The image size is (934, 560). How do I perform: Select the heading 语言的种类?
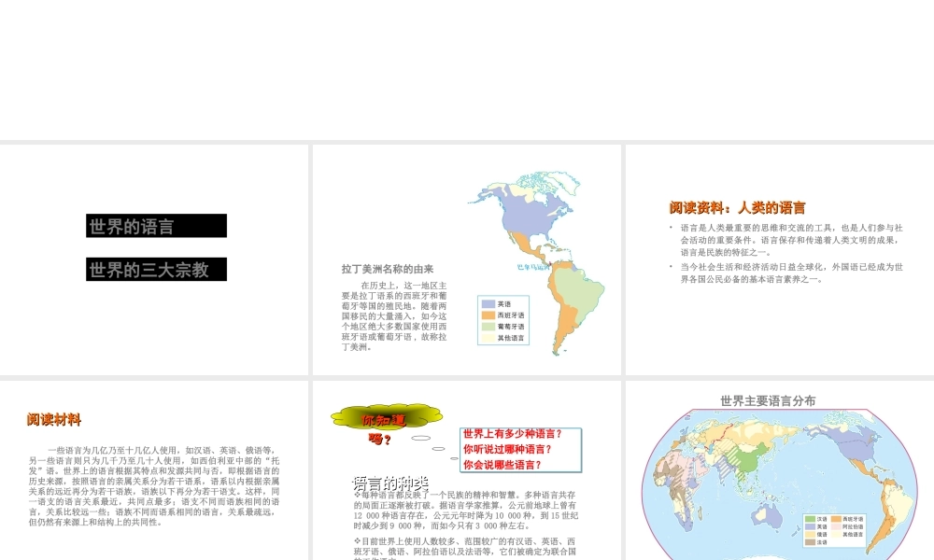(390, 483)
